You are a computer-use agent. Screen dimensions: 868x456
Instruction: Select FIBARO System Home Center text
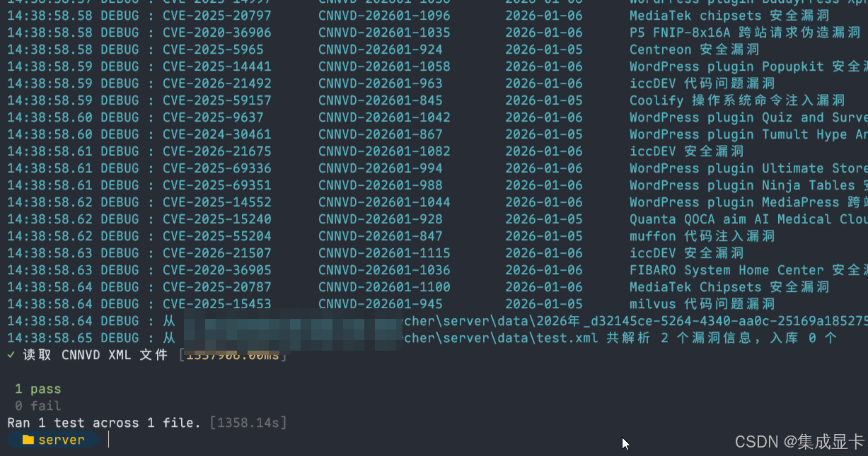click(727, 270)
